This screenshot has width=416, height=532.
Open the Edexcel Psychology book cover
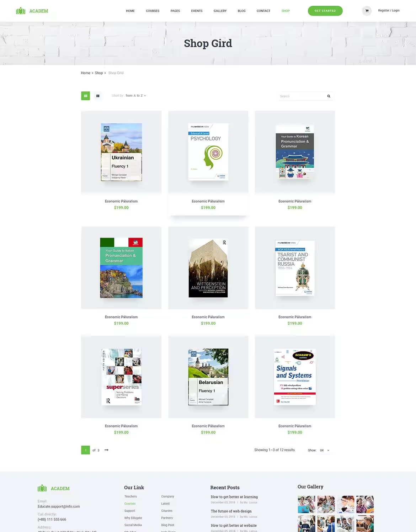point(208,152)
